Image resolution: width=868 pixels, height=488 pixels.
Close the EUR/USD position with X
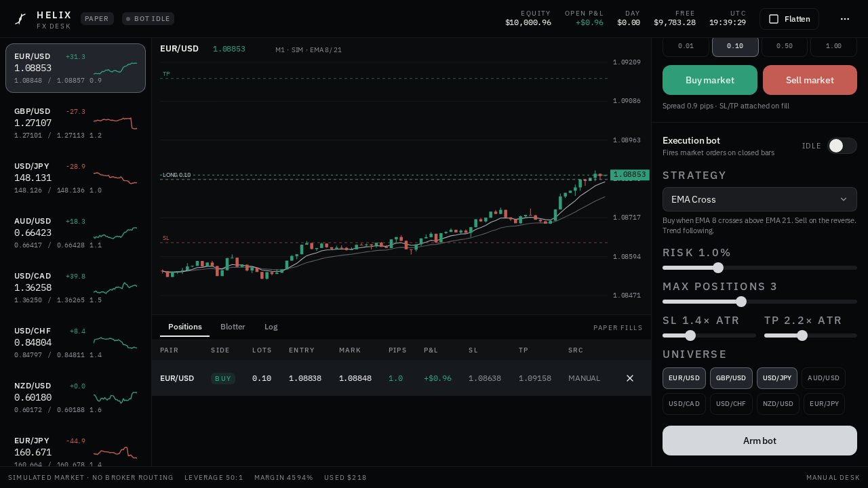pos(629,378)
